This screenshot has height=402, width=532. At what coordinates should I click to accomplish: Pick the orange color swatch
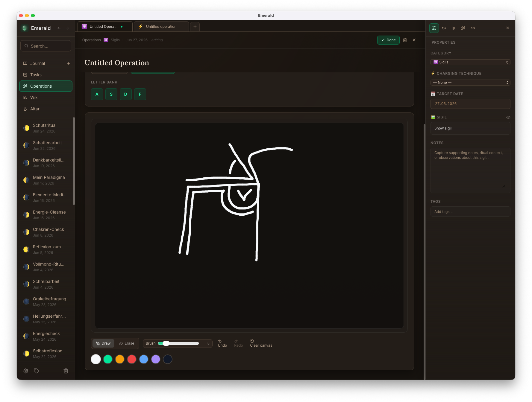point(120,359)
